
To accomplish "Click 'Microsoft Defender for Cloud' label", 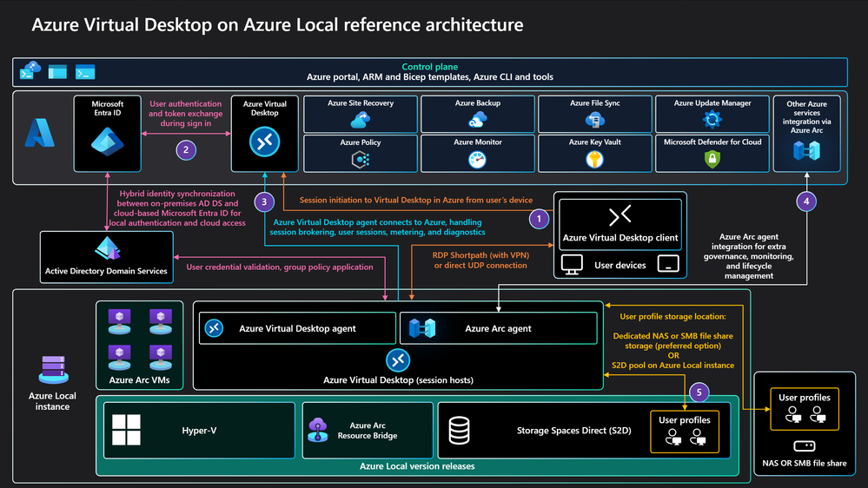I will point(712,142).
